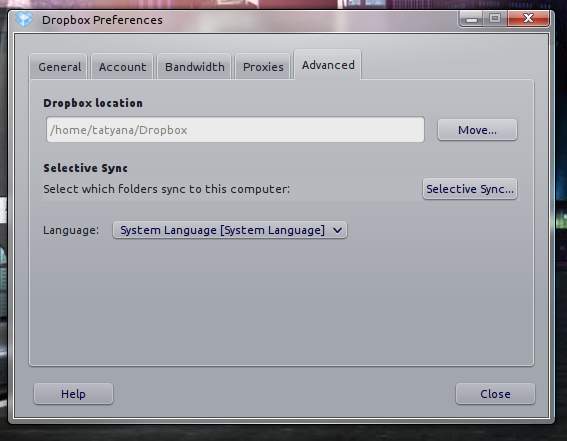
Task: Open Selective Sync... settings
Action: pyautogui.click(x=470, y=189)
